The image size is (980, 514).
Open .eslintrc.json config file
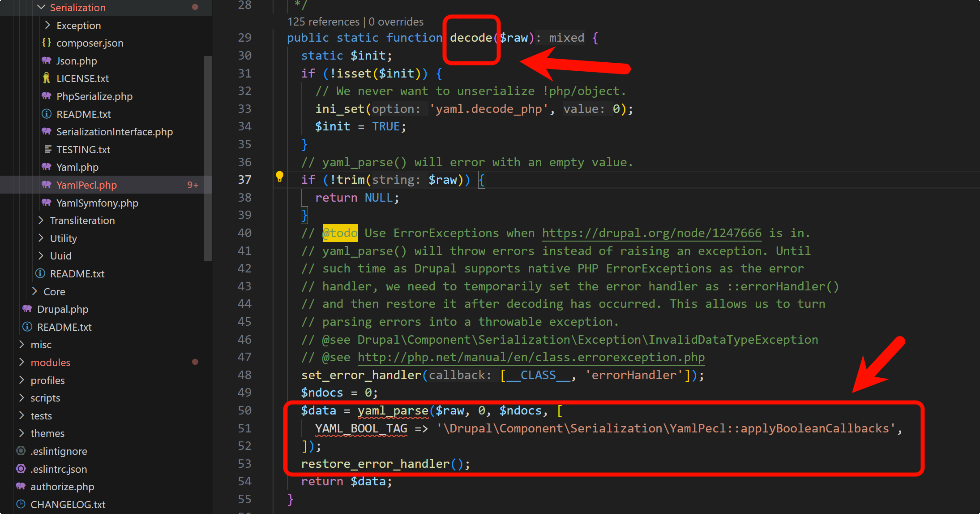point(59,469)
